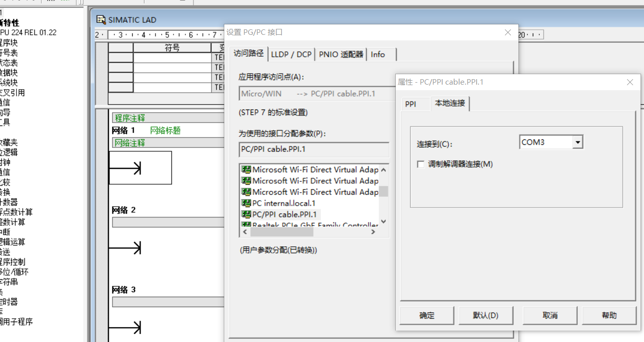The width and height of the screenshot is (644, 342).
Task: Select 逻辑运算 in the instruction tree
Action: pyautogui.click(x=12, y=242)
